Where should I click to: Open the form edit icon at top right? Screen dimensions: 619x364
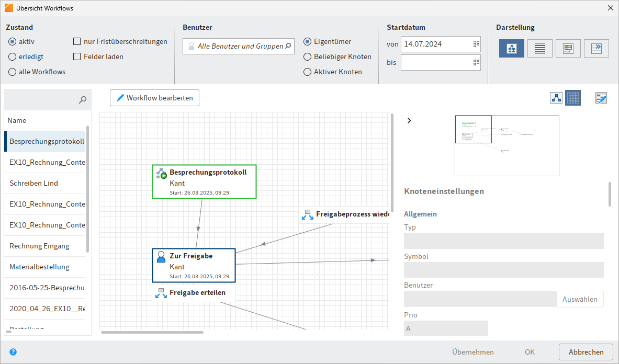click(x=601, y=98)
